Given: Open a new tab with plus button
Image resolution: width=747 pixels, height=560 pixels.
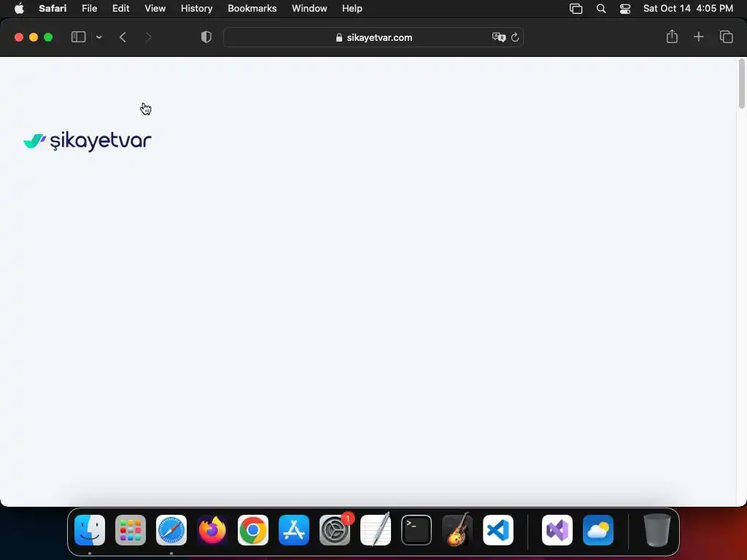Looking at the screenshot, I should [x=698, y=36].
